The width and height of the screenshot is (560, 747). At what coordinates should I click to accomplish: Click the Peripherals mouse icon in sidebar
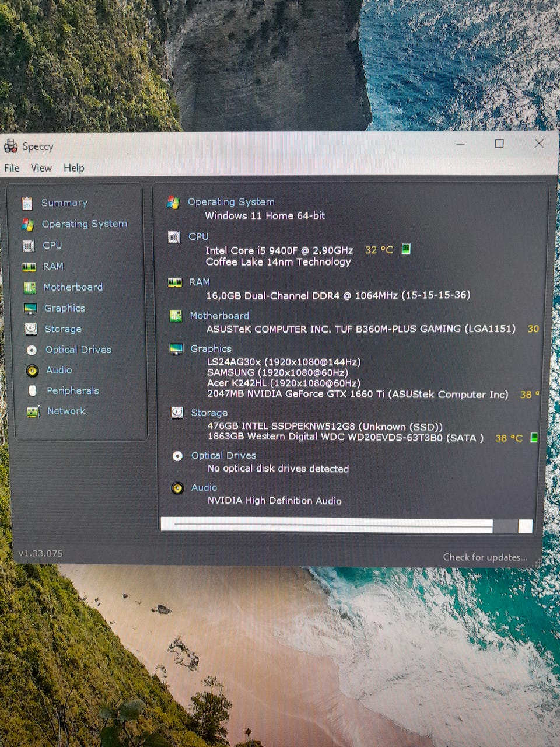(33, 391)
